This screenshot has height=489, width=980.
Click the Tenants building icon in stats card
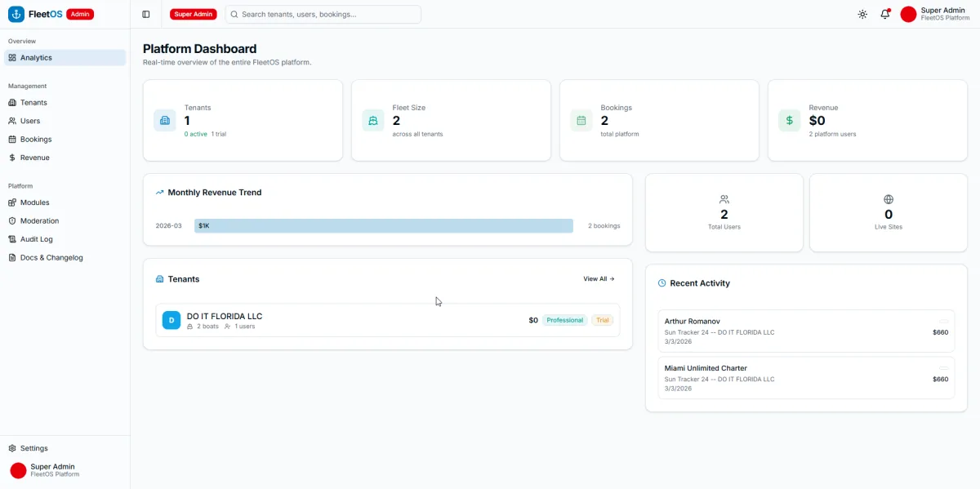165,120
